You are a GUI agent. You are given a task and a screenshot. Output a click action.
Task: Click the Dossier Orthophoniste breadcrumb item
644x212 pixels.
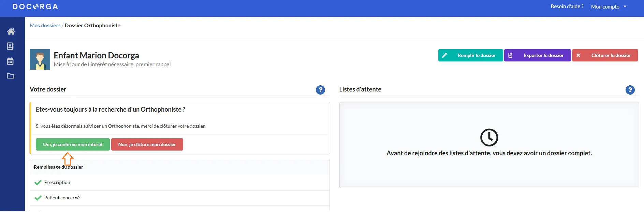(x=92, y=26)
